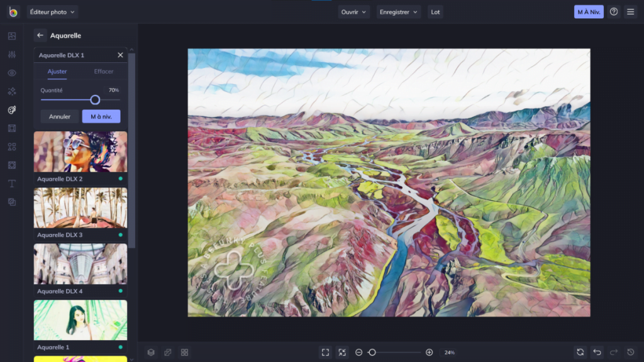644x362 pixels.
Task: Click the fit to screen icon
Action: click(x=325, y=353)
